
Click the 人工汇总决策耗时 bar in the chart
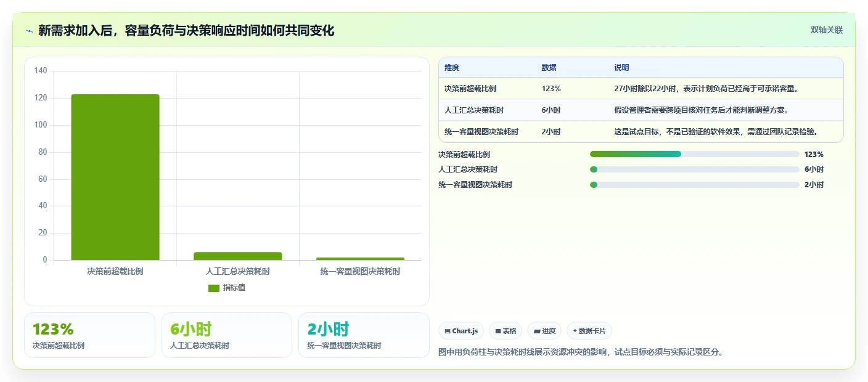tap(238, 256)
